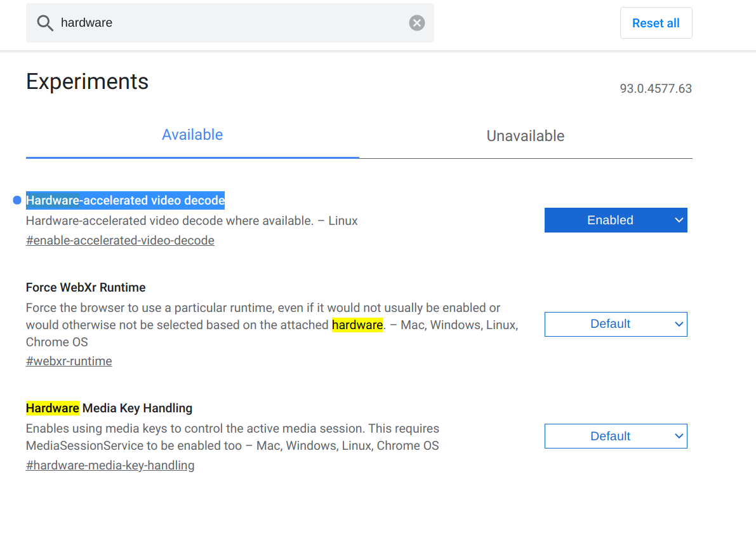The height and width of the screenshot is (540, 756).
Task: Clear the search text with X icon
Action: coord(416,24)
